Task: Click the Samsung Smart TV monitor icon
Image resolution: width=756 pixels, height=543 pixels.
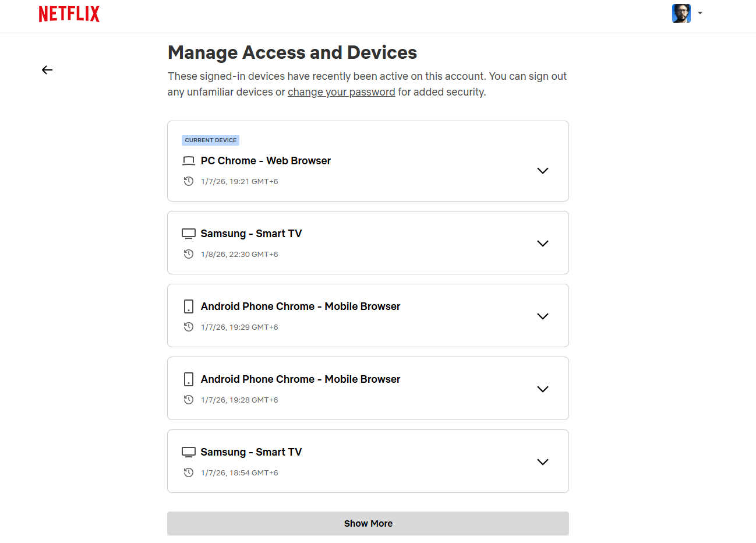Action: (x=188, y=233)
